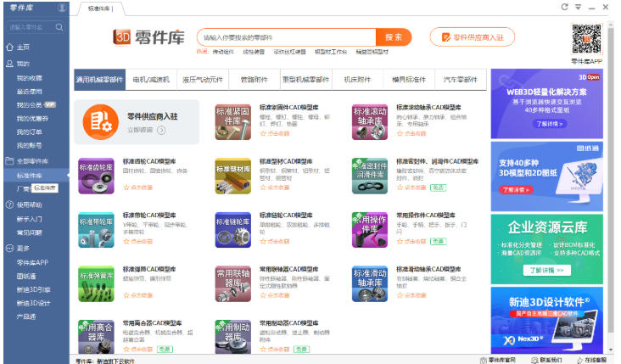Click the 标准紧固件库 category icon
621x364 pixels.
pos(232,120)
